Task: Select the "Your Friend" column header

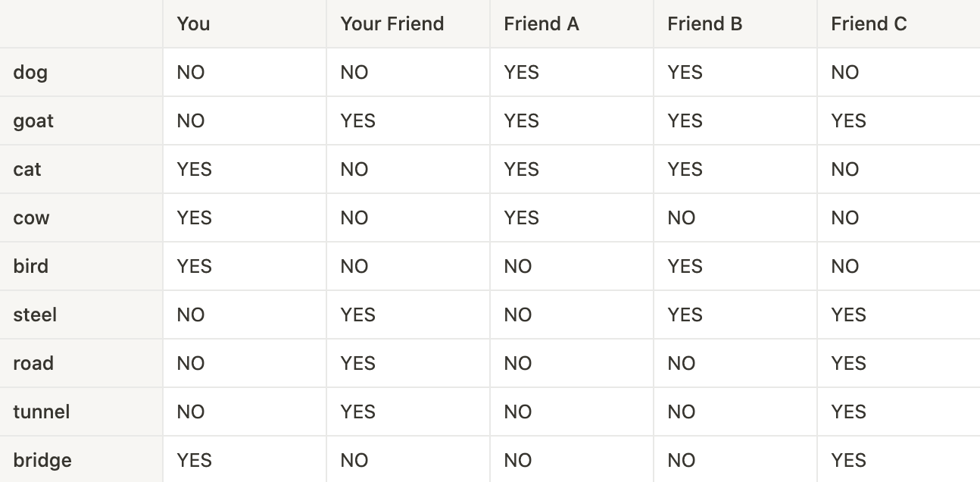Action: coord(392,23)
